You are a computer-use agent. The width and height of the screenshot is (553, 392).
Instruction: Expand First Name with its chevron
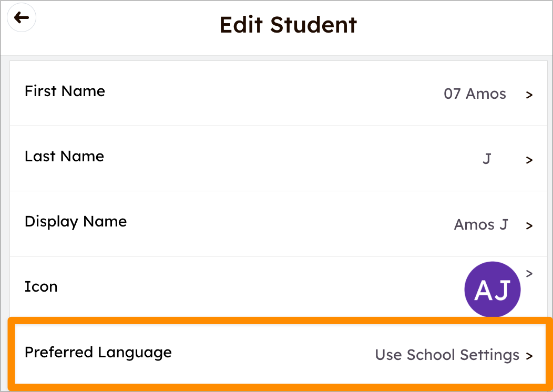coord(529,95)
